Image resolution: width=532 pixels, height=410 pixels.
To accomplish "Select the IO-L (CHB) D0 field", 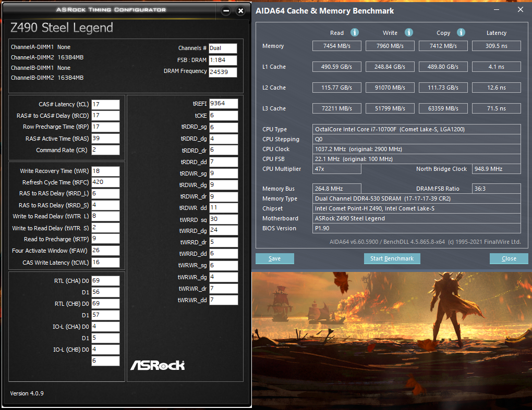I will pyautogui.click(x=105, y=350).
